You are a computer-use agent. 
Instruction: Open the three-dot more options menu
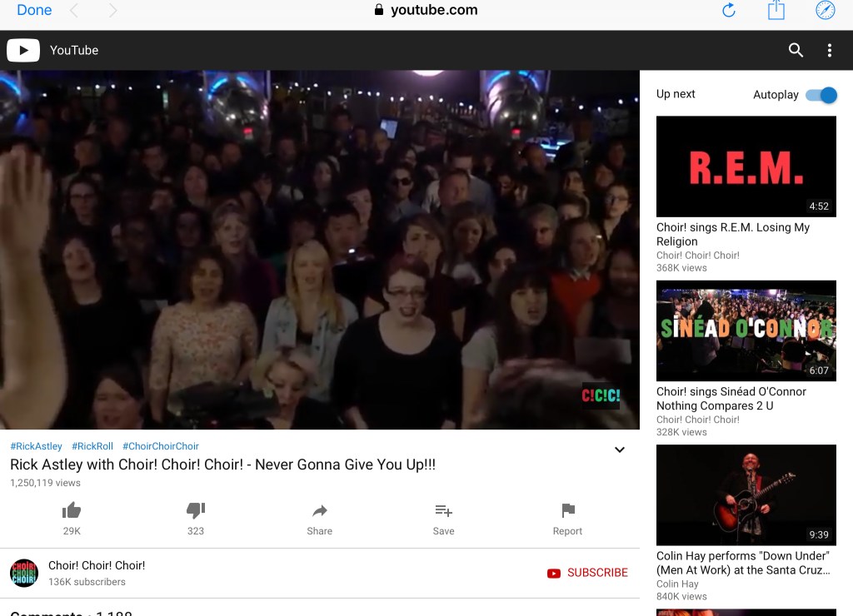[829, 50]
